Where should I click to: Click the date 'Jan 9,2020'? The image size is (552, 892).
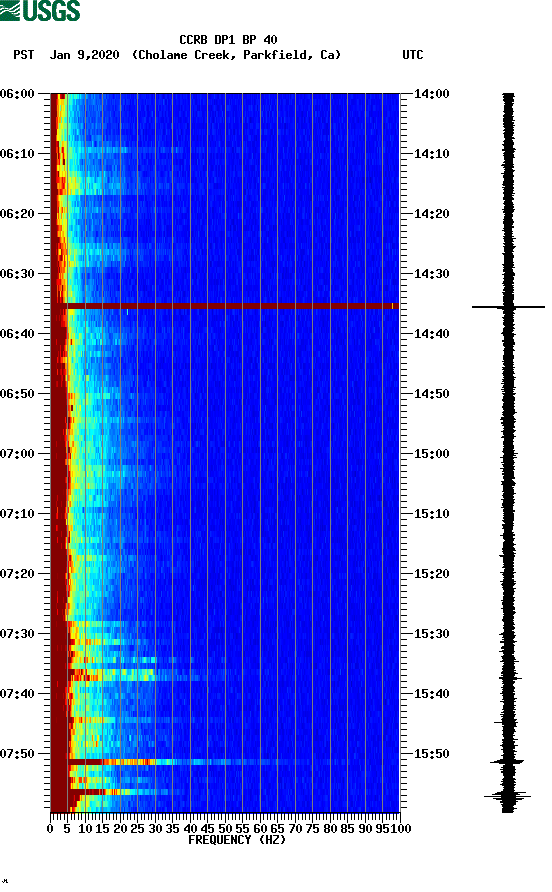(x=85, y=55)
